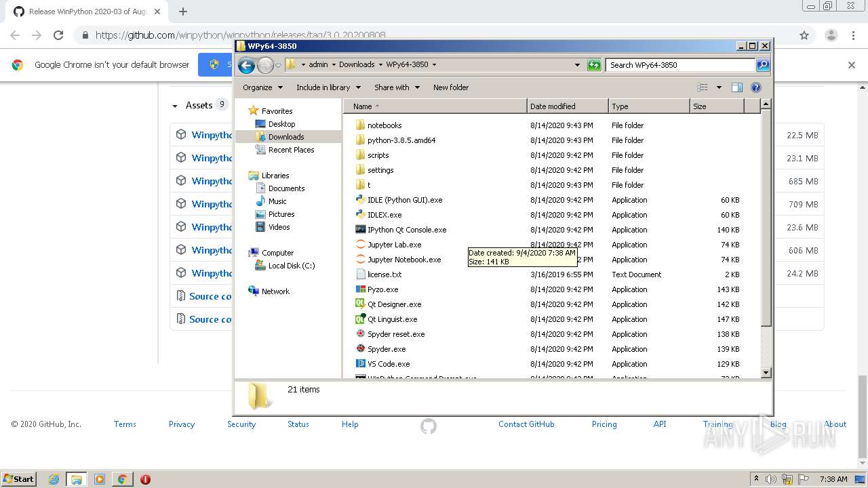Viewport: 868px width, 488px height.
Task: Bookmark this page with the star icon
Action: pos(804,35)
